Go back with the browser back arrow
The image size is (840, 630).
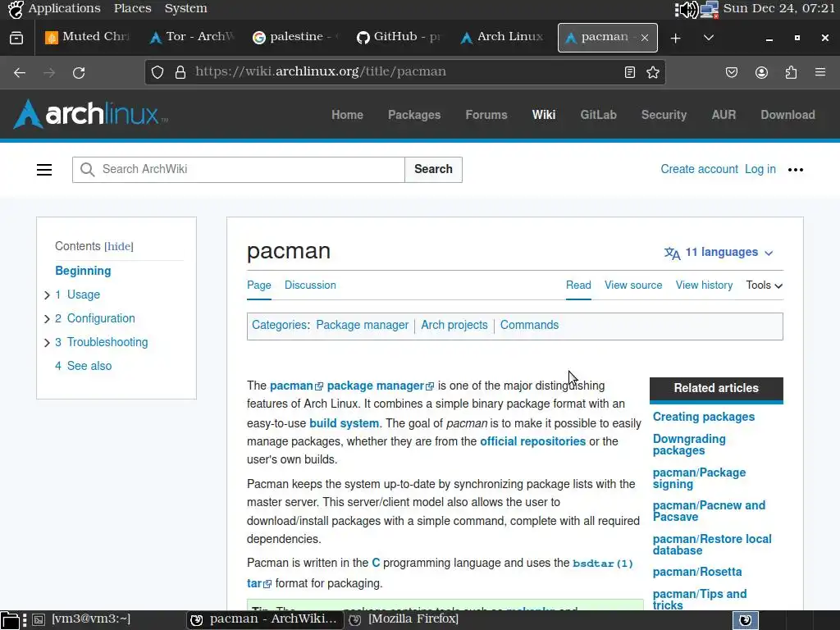point(20,72)
